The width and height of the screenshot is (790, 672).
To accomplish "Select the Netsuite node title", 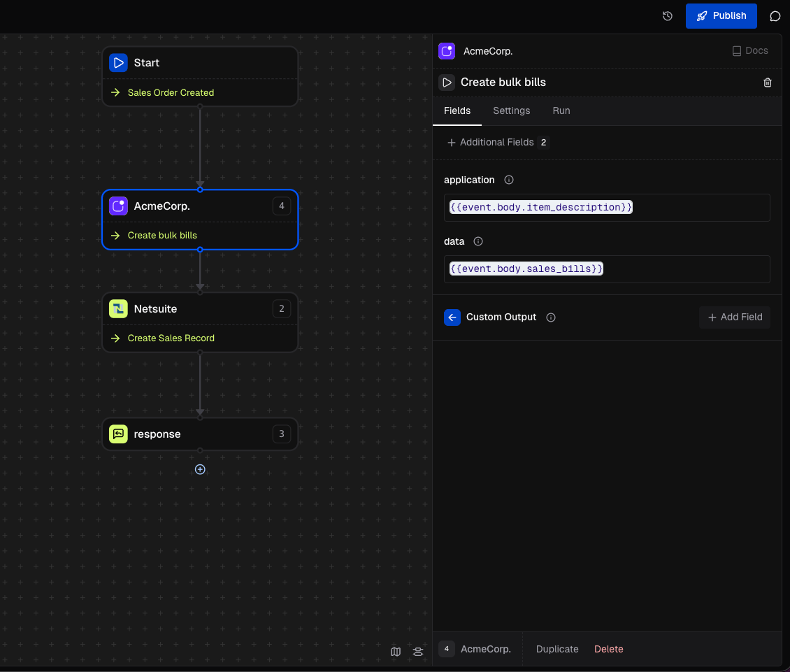I will (155, 309).
